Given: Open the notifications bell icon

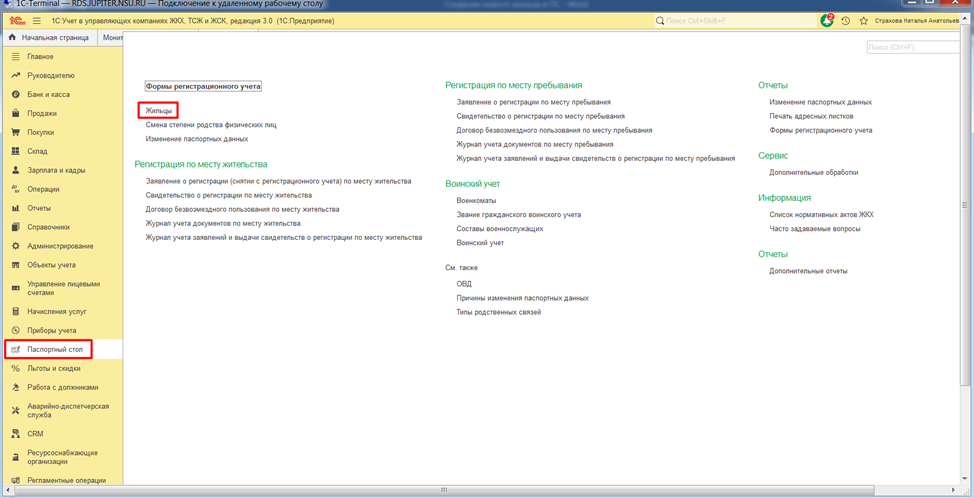Looking at the screenshot, I should pos(827,20).
